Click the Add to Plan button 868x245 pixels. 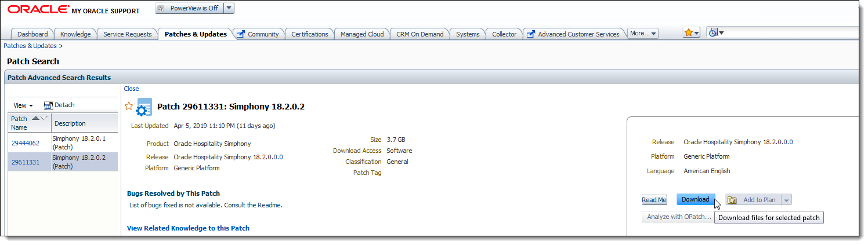753,200
